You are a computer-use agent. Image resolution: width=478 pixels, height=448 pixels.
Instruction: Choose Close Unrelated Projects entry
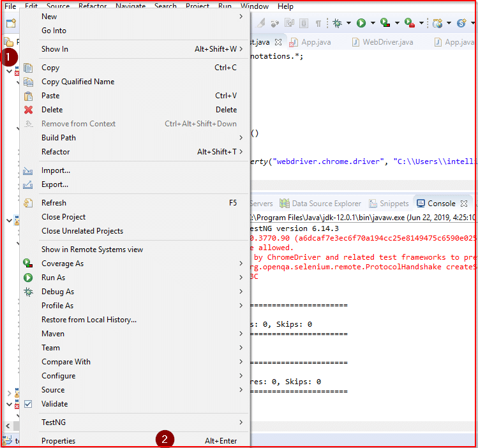click(x=135, y=231)
